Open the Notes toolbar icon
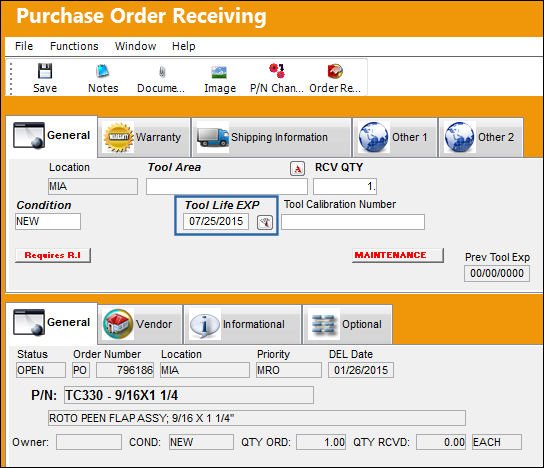544x468 pixels. click(103, 71)
